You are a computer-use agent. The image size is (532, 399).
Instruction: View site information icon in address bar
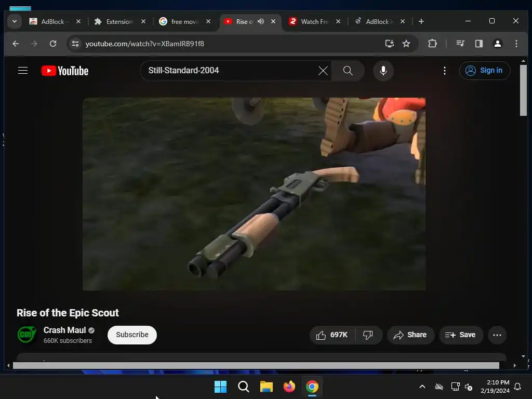75,44
